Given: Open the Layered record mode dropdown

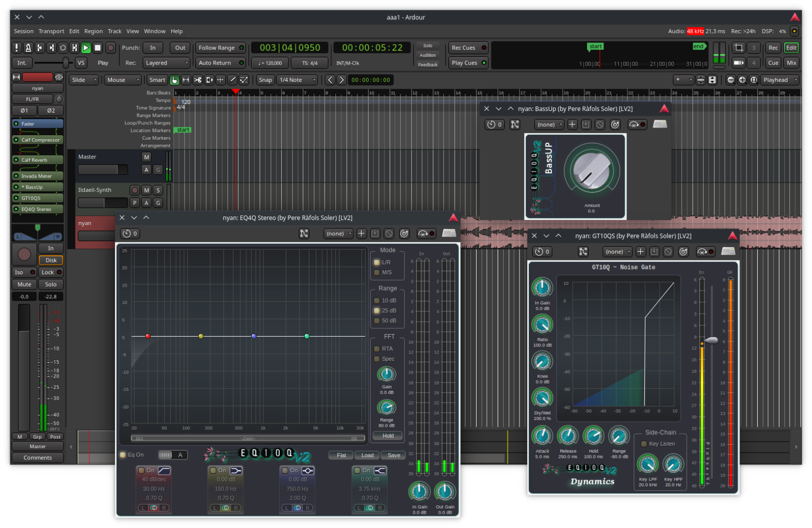Looking at the screenshot, I should click(166, 63).
